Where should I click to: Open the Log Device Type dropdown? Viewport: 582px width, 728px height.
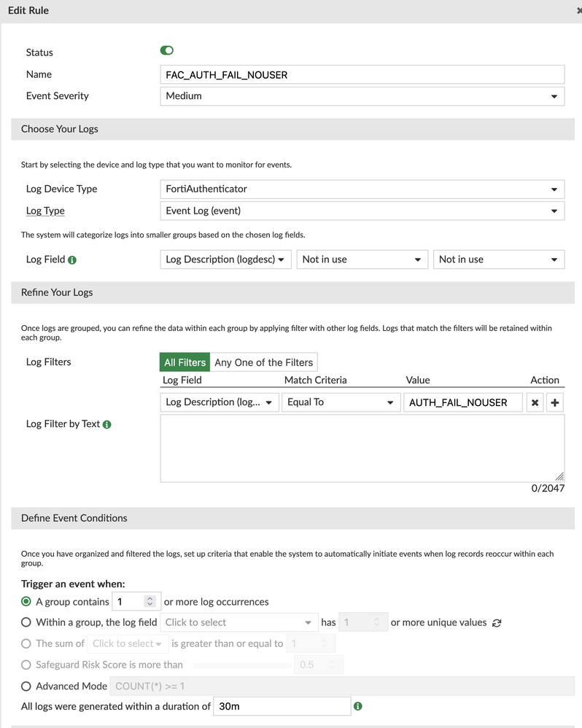tap(362, 189)
